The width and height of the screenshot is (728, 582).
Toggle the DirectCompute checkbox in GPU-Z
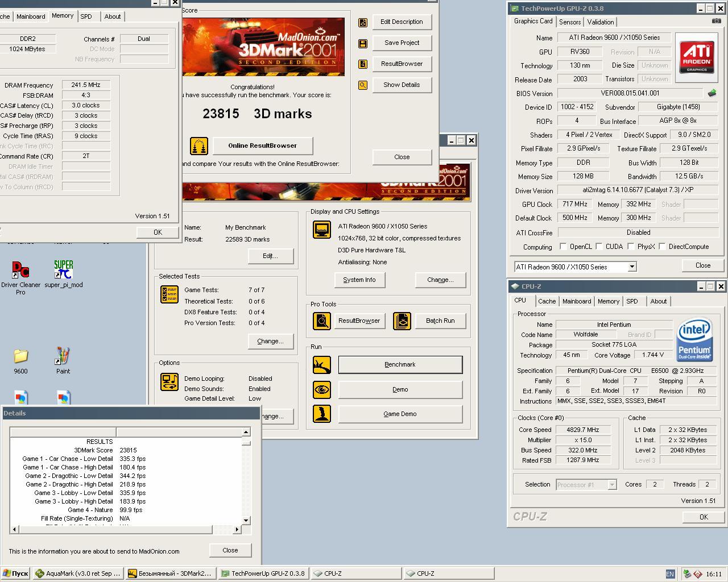(x=662, y=247)
